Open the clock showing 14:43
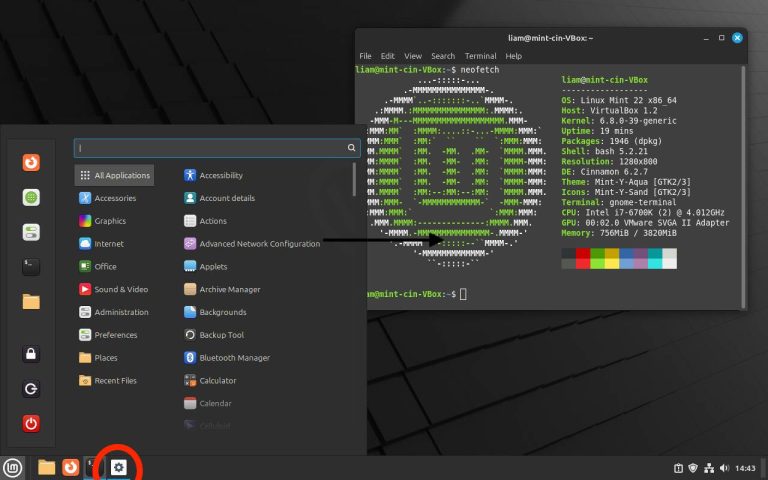This screenshot has width=768, height=480. coord(745,468)
